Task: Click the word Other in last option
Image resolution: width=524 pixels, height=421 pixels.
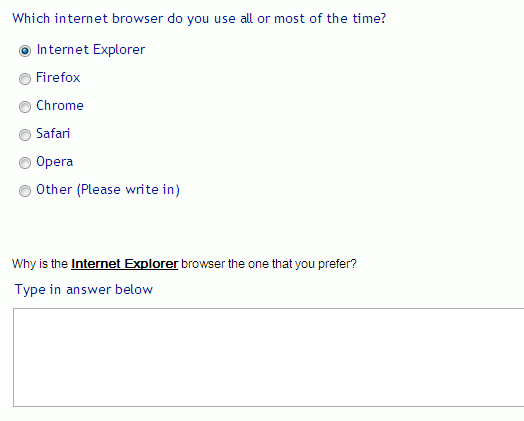Action: [54, 189]
